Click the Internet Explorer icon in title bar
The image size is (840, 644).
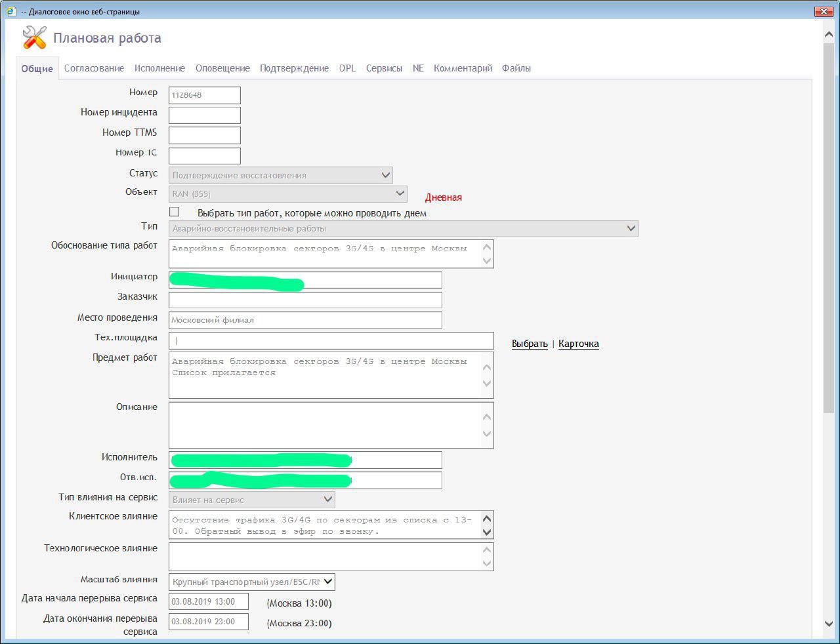(10, 11)
